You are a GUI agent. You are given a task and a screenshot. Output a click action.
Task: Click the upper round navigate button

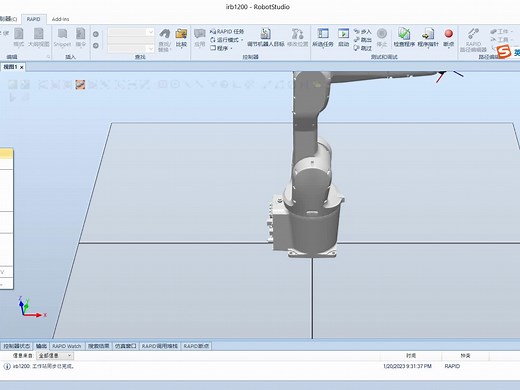[x=96, y=34]
